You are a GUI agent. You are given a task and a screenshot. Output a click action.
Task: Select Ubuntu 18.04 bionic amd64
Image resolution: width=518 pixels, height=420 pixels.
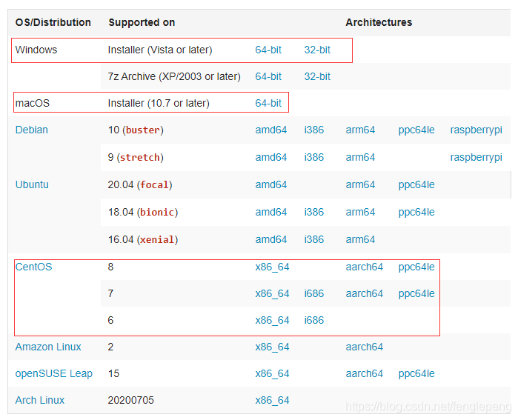pos(271,212)
